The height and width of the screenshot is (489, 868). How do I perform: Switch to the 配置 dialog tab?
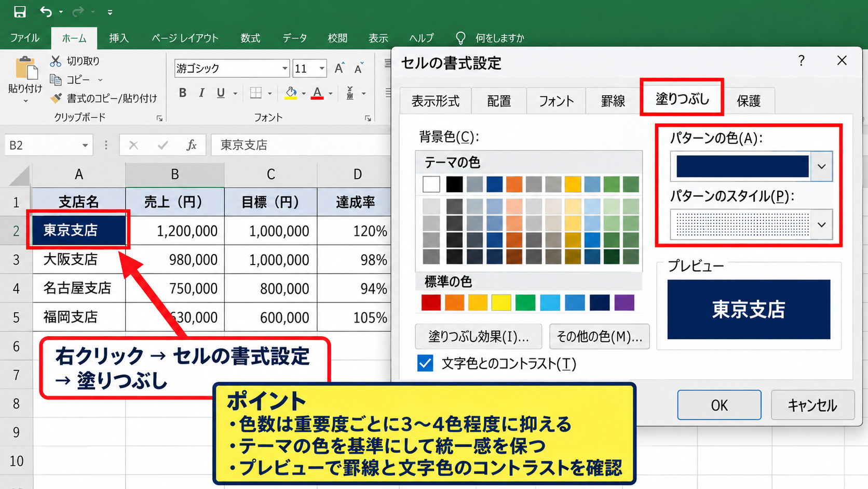click(x=499, y=101)
